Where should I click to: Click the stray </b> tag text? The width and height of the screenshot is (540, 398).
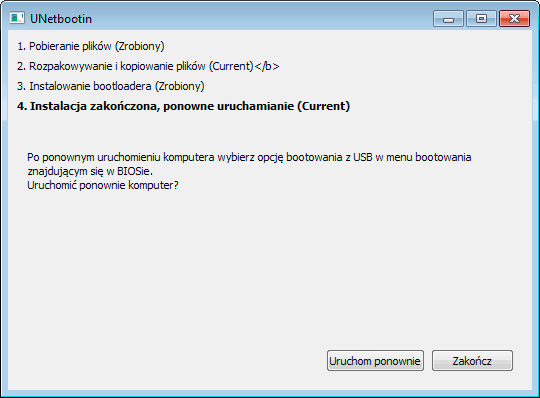(x=267, y=66)
